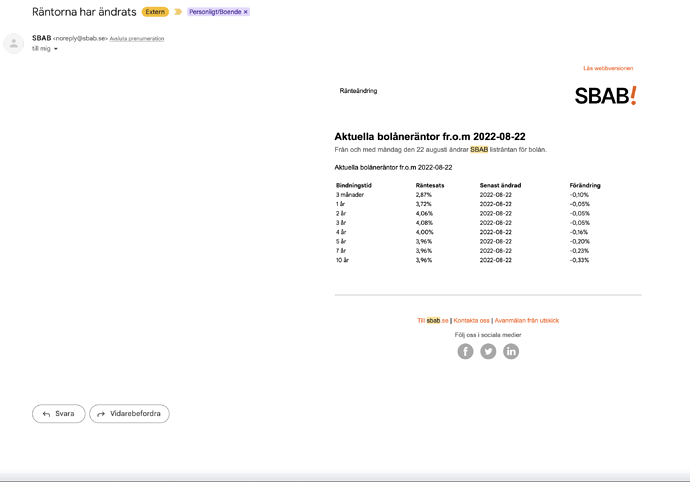Open the Twitter social media icon

[488, 351]
